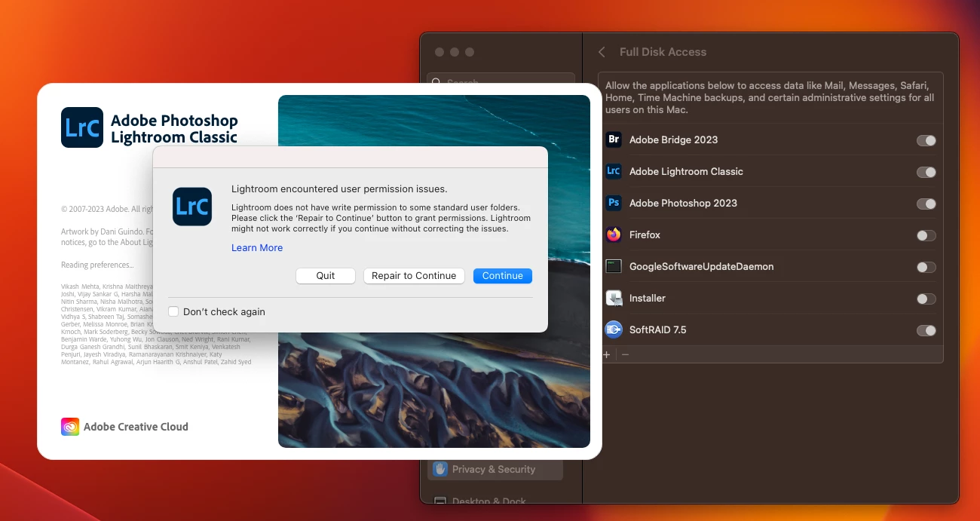The width and height of the screenshot is (980, 521).
Task: Click the SoftRAID 7.5 app icon
Action: click(614, 329)
